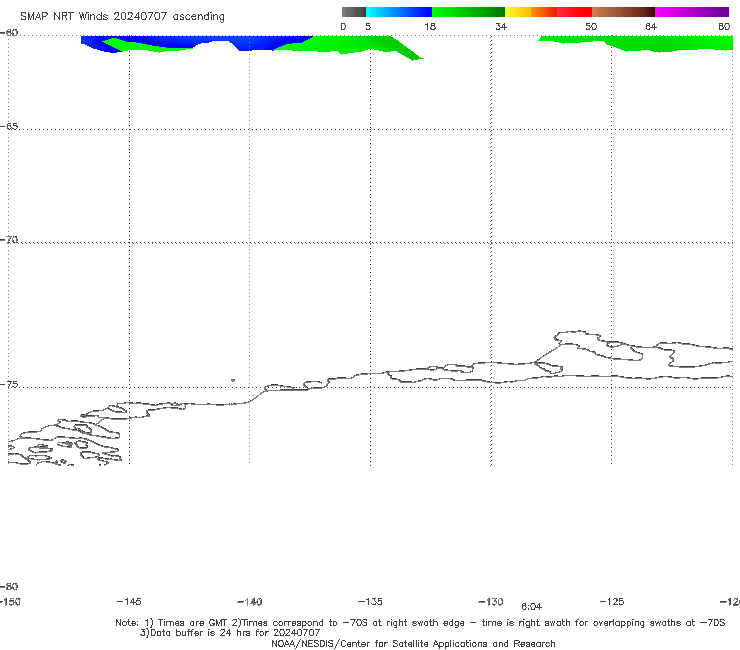Screen dimensions: 740x650
Task: Click the green 18-34 segment of color bar
Action: coord(468,12)
